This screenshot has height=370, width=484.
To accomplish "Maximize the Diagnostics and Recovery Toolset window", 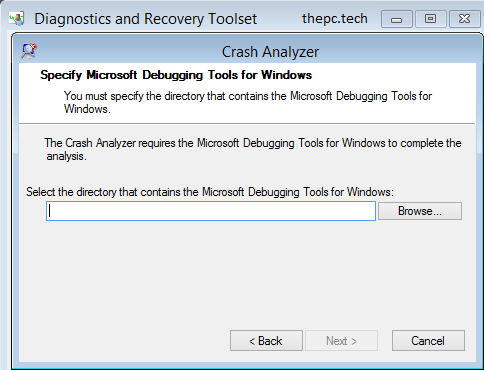I will pyautogui.click(x=430, y=19).
